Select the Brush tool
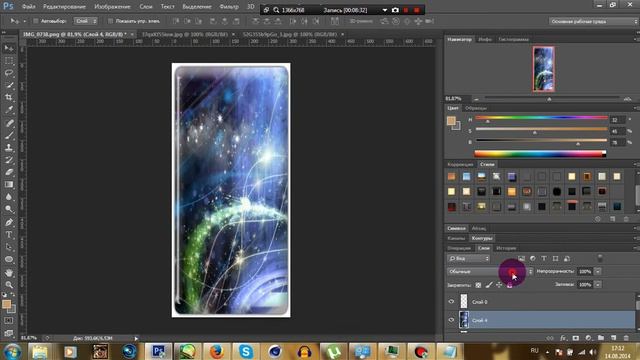The width and height of the screenshot is (640, 360). 9,135
